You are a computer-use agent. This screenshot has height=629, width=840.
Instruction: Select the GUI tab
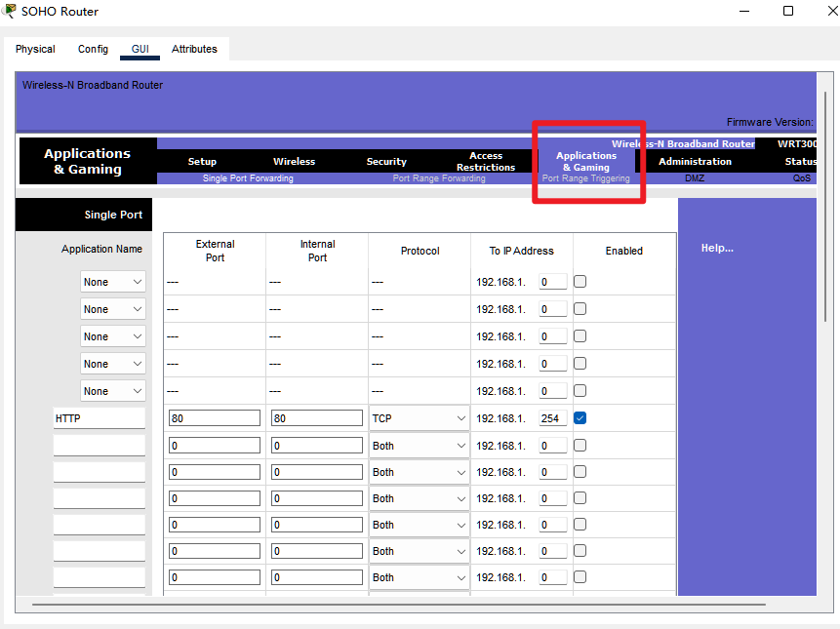140,49
